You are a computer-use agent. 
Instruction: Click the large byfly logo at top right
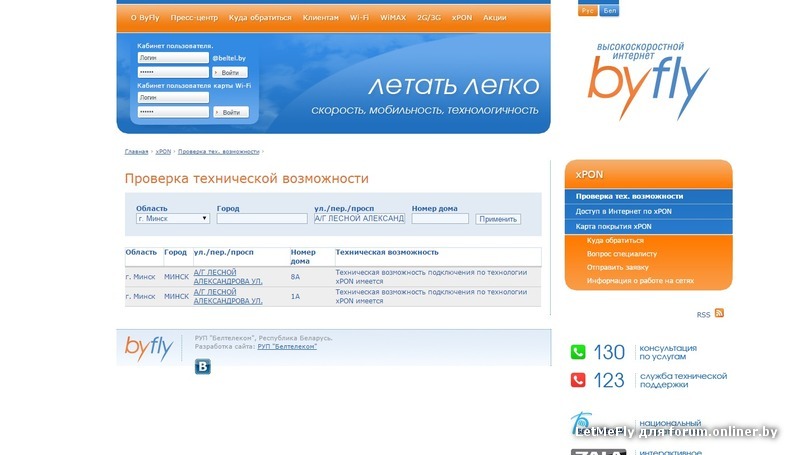(x=648, y=82)
